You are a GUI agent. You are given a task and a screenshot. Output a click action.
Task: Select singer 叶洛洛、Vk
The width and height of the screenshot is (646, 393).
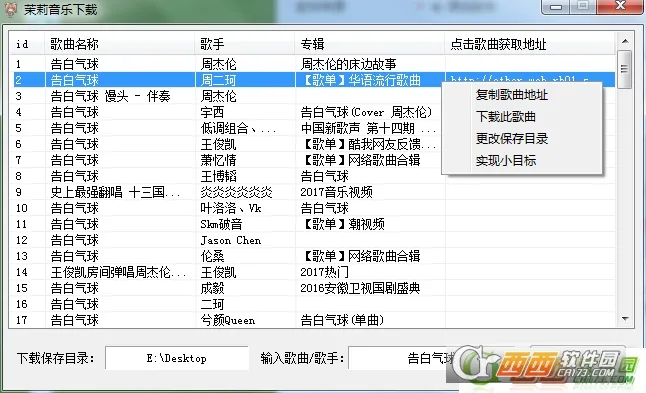pyautogui.click(x=231, y=208)
